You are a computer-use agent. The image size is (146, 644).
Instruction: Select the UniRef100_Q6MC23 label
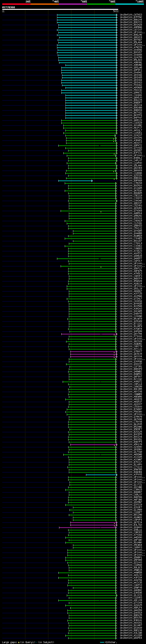pos(131,120)
